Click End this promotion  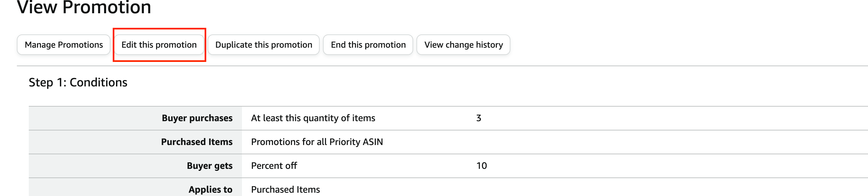(368, 45)
